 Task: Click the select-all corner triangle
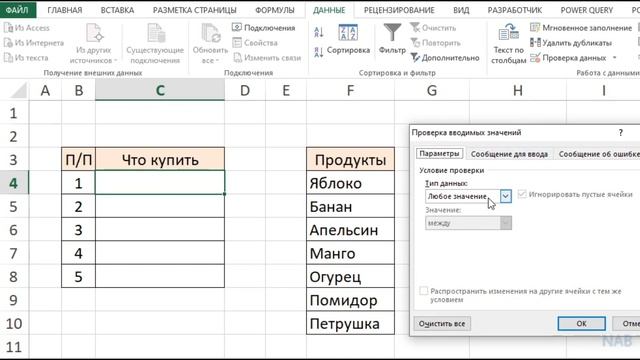18,90
